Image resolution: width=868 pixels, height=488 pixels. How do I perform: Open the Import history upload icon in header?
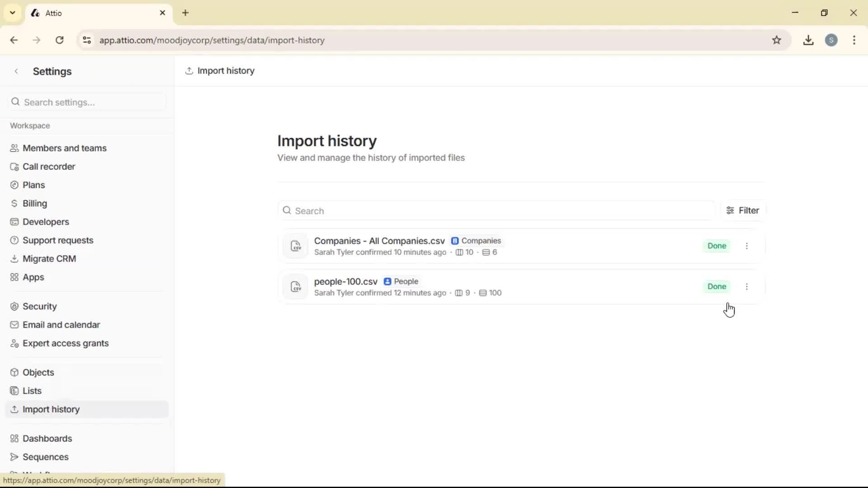(189, 71)
